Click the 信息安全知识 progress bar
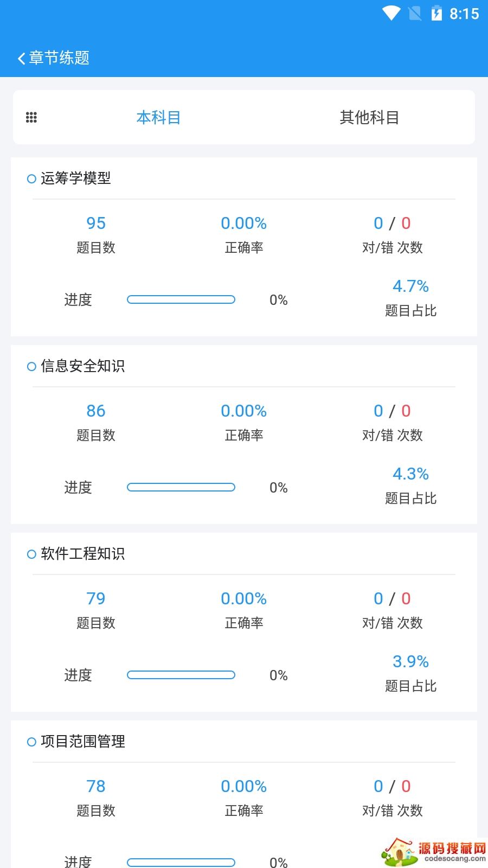Viewport: 488px width, 868px height. (181, 487)
